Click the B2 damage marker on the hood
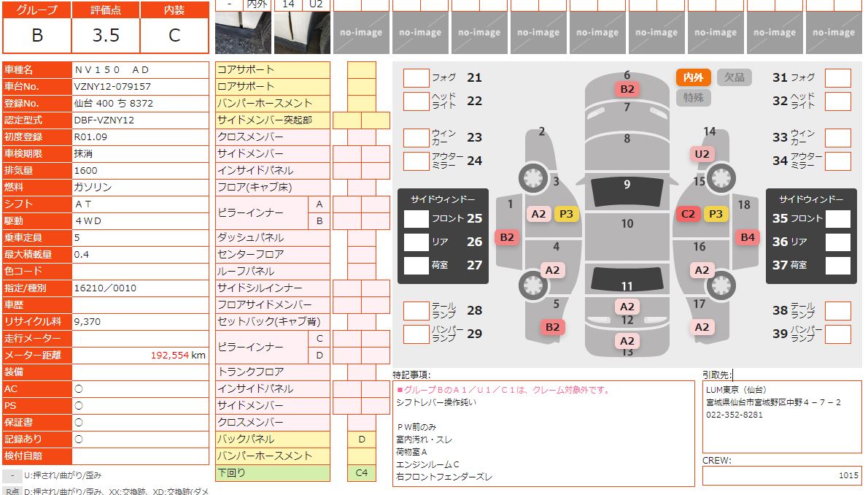The image size is (868, 495). click(x=627, y=89)
